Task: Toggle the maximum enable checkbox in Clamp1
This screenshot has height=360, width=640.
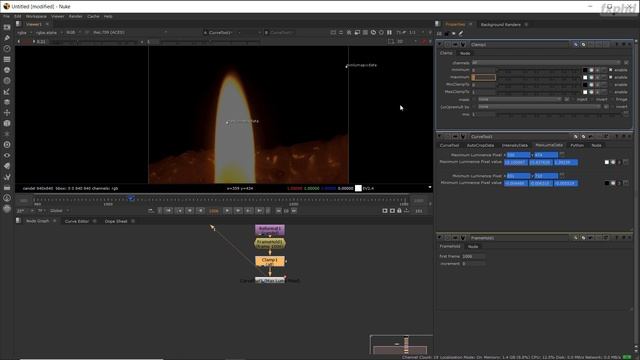Action: [611, 77]
